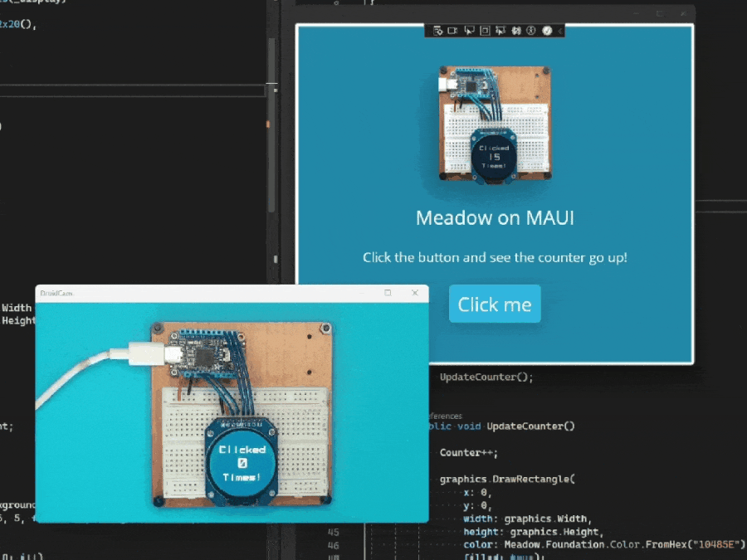Screen dimensions: 747x560
Task: Click the rightmost circular globe toolbar icon
Action: [x=547, y=30]
